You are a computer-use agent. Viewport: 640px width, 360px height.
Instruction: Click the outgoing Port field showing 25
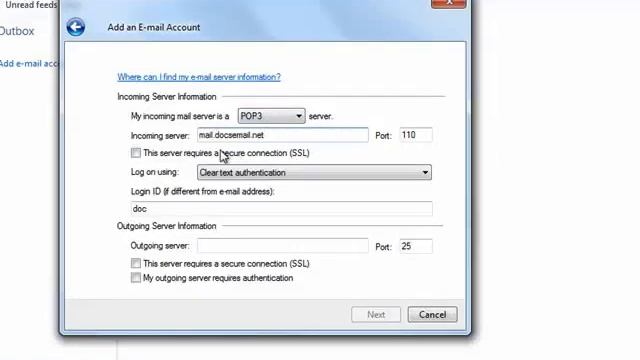(416, 246)
